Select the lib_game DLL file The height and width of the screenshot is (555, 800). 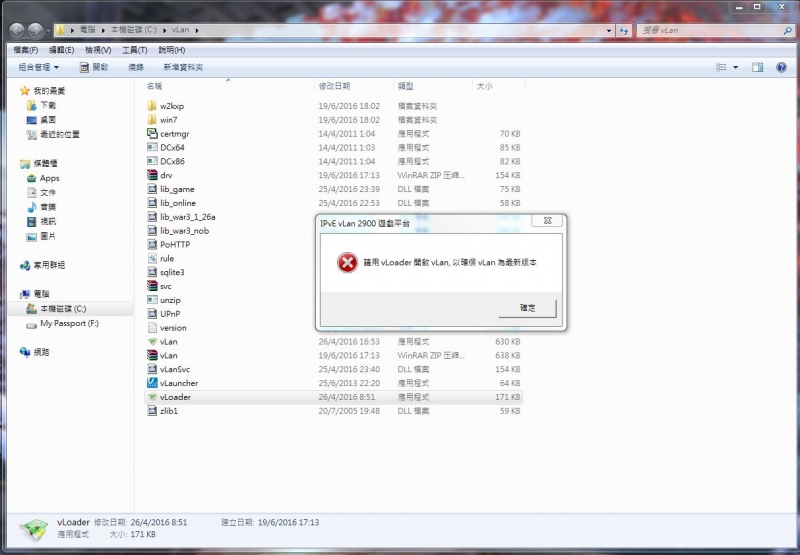177,189
